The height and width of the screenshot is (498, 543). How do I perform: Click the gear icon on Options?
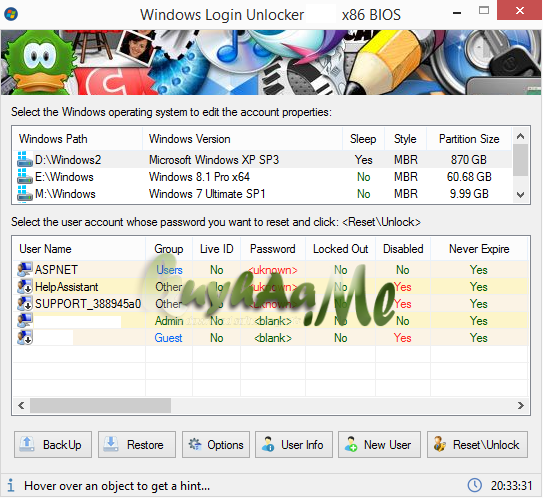[x=195, y=444]
